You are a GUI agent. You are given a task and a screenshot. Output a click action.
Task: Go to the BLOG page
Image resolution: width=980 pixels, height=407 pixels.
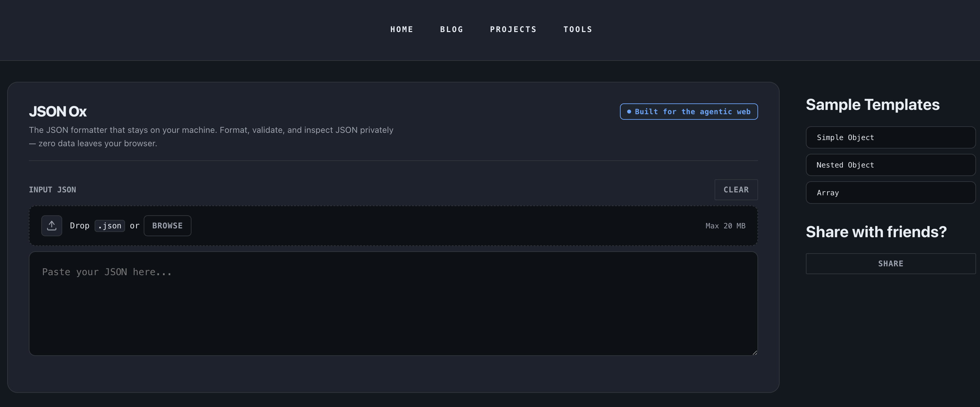tap(452, 29)
